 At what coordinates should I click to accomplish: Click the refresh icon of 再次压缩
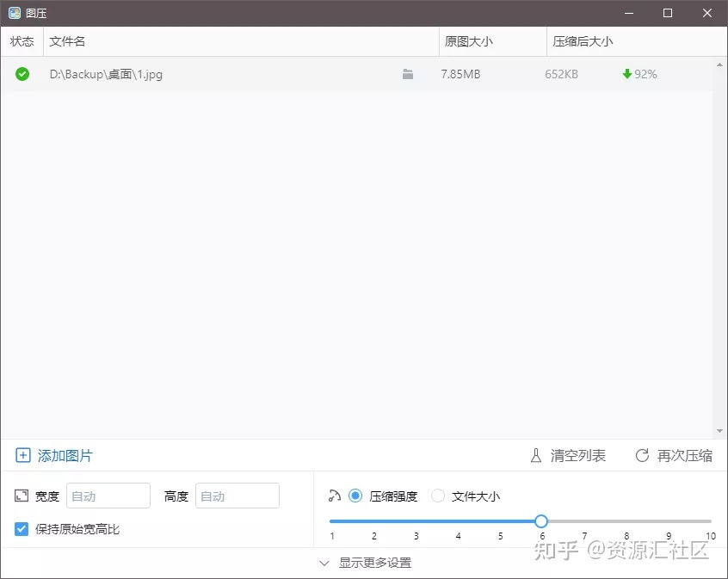click(x=642, y=455)
